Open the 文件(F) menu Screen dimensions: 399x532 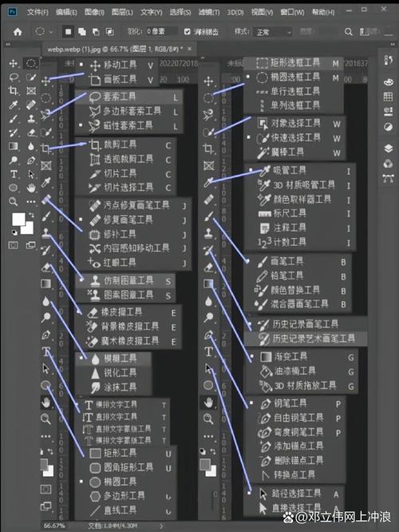point(38,13)
